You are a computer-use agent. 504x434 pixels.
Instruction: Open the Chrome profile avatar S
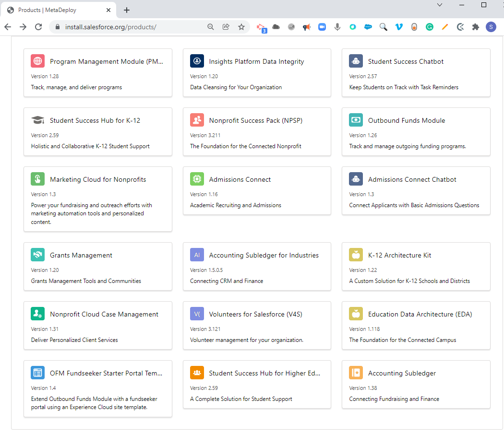point(491,27)
